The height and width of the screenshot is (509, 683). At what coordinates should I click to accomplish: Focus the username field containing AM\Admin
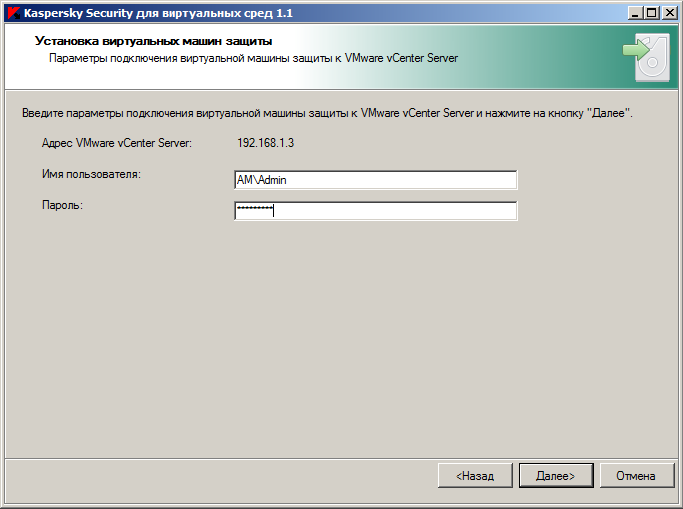point(375,180)
